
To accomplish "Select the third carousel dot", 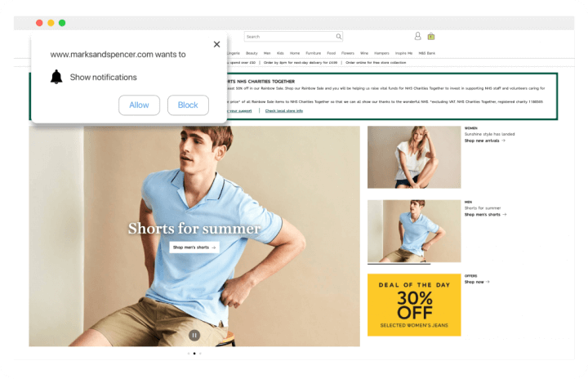I will 200,354.
